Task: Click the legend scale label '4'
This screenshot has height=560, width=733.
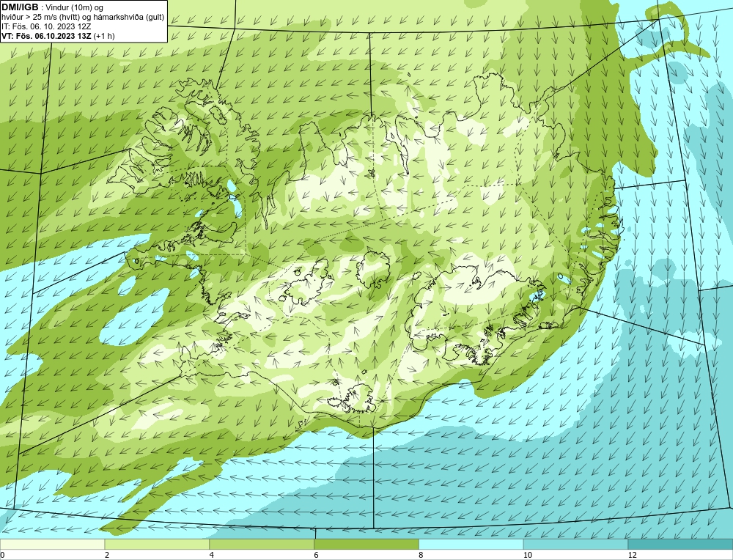Action: click(x=212, y=555)
